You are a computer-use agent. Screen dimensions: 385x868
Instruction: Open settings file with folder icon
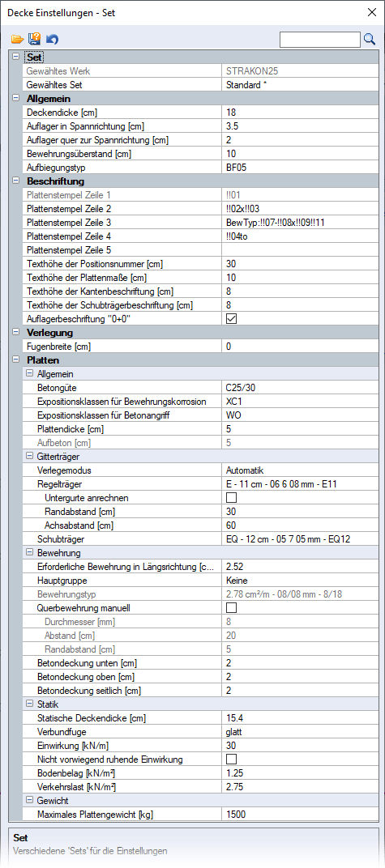[18, 39]
